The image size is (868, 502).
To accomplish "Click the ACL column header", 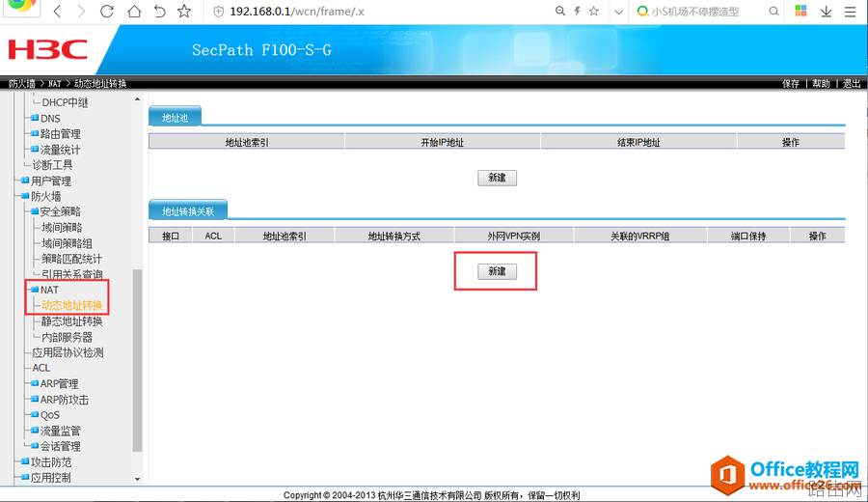I will tap(213, 237).
